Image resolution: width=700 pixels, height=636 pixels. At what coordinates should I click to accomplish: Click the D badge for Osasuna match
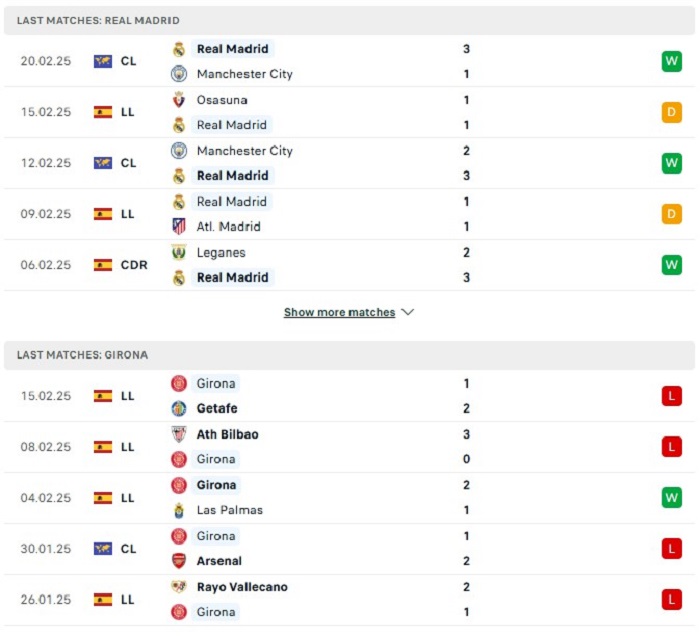point(671,112)
